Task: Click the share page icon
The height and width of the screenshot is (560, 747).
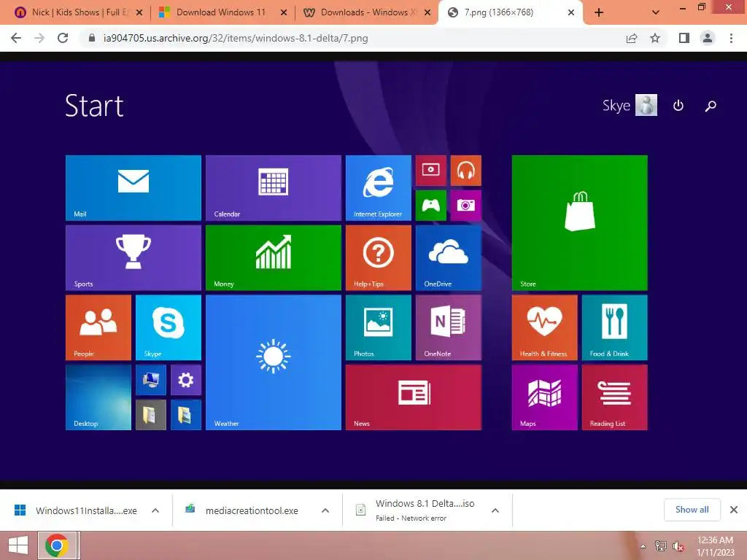Action: pos(632,38)
